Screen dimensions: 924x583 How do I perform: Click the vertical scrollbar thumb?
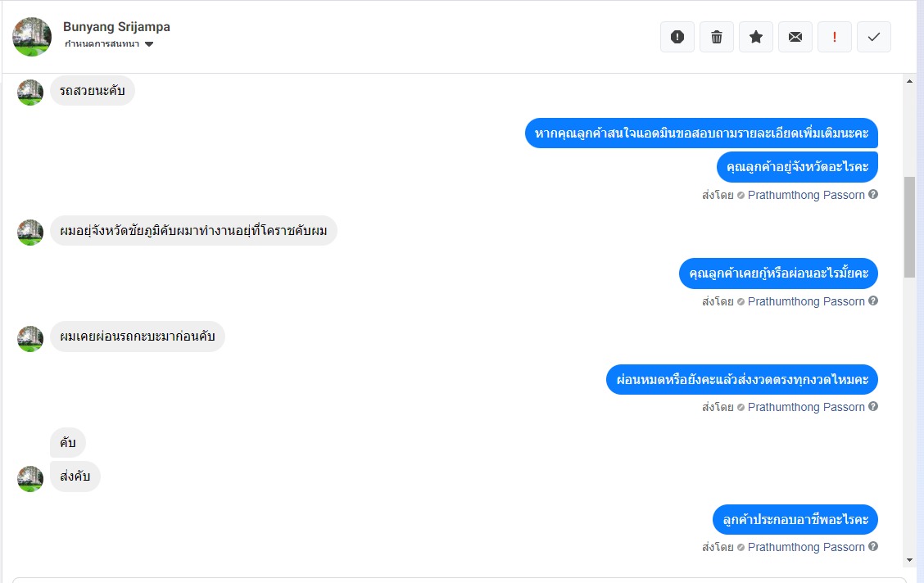tap(909, 227)
